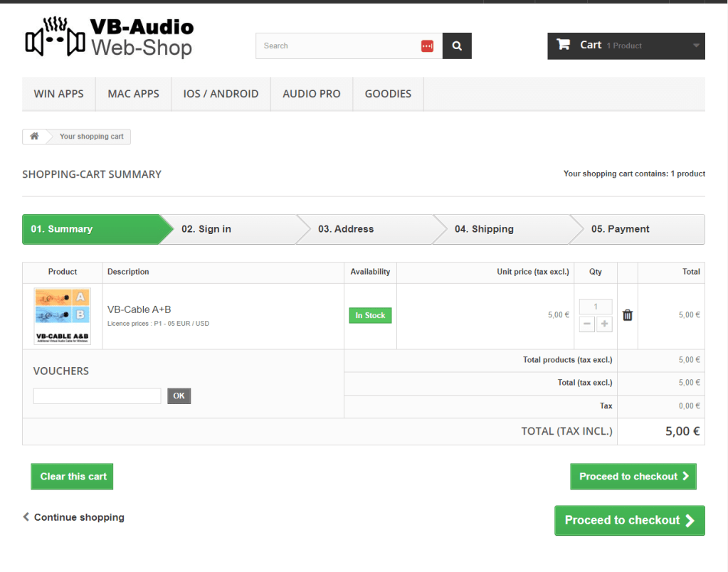Click the Availability column header

tap(370, 272)
